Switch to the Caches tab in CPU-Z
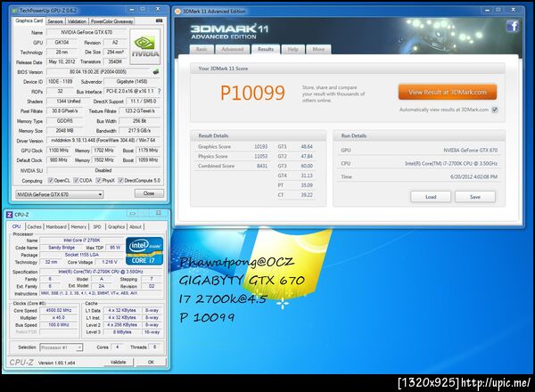This screenshot has height=392, width=535. pyautogui.click(x=34, y=226)
